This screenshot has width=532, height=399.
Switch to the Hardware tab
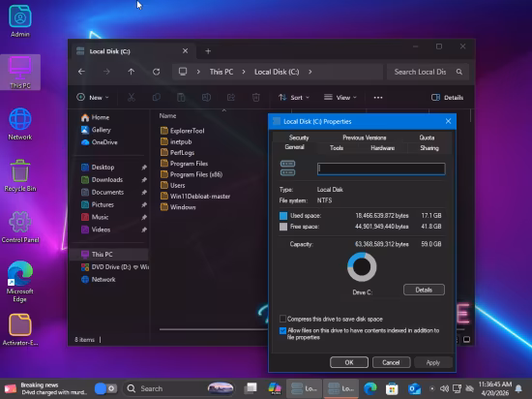click(x=382, y=148)
